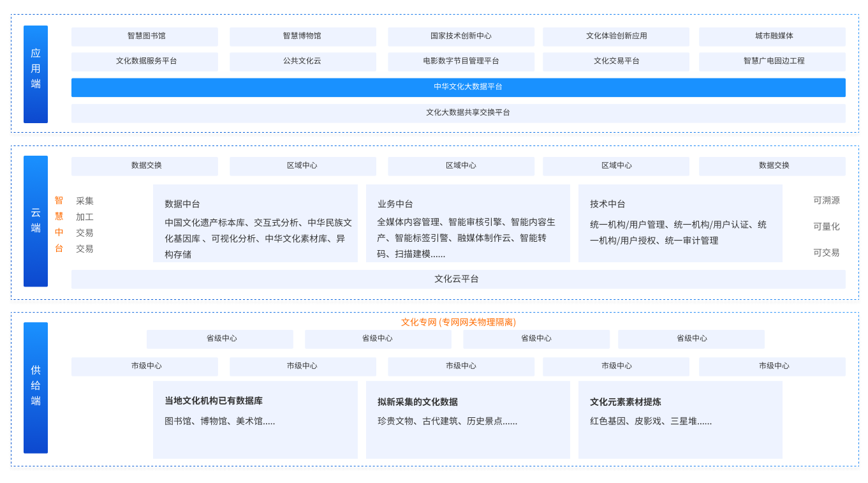Image resolution: width=868 pixels, height=483 pixels.
Task: Select the 技术中台 panel
Action: pyautogui.click(x=680, y=223)
